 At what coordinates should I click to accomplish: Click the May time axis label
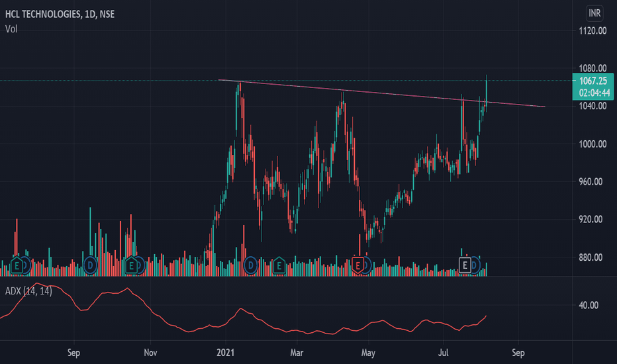368,353
